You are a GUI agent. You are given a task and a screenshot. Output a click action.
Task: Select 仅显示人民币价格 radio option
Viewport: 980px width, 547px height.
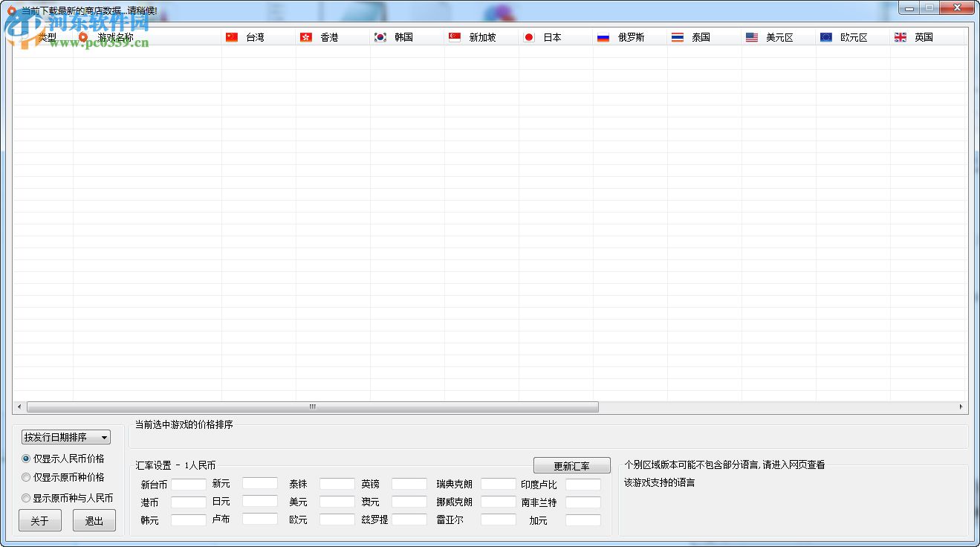(26, 459)
